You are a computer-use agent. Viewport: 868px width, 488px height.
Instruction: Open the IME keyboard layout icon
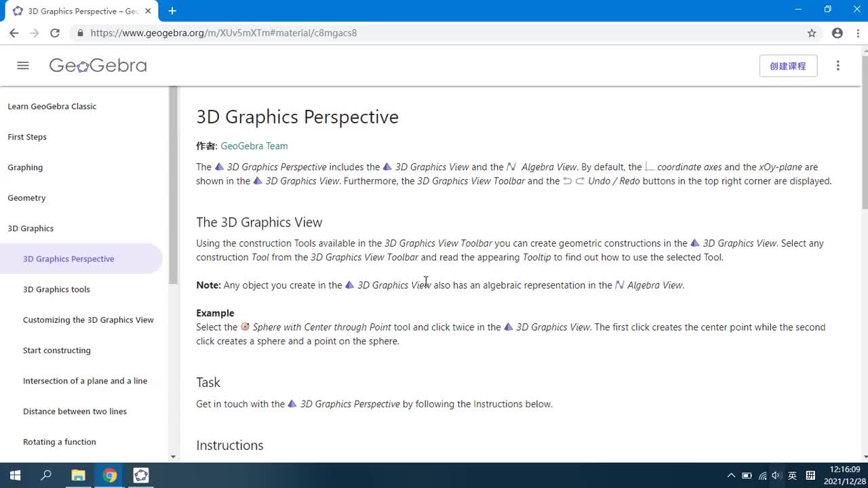coord(810,475)
